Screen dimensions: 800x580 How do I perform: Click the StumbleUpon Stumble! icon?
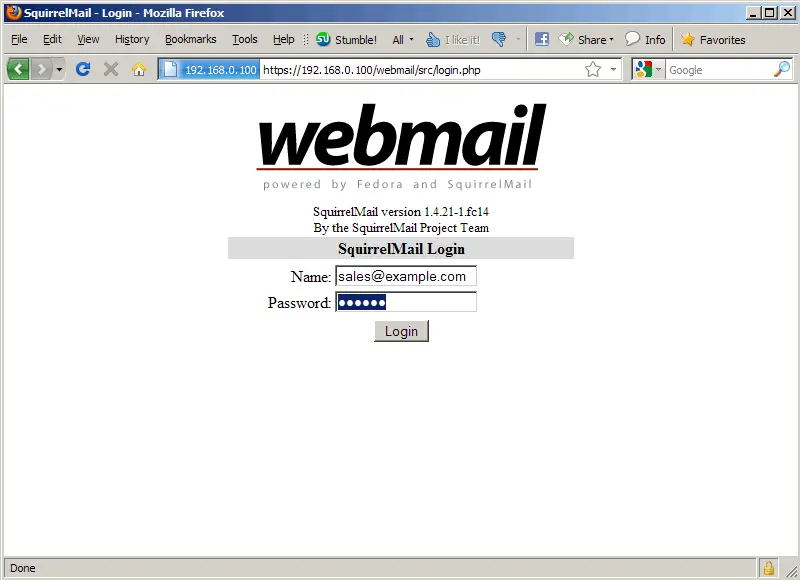[x=323, y=39]
